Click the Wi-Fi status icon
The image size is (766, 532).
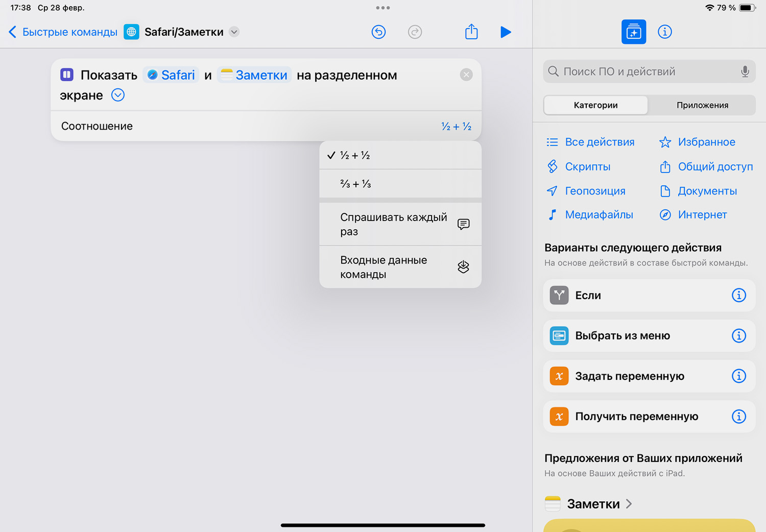click(x=709, y=8)
